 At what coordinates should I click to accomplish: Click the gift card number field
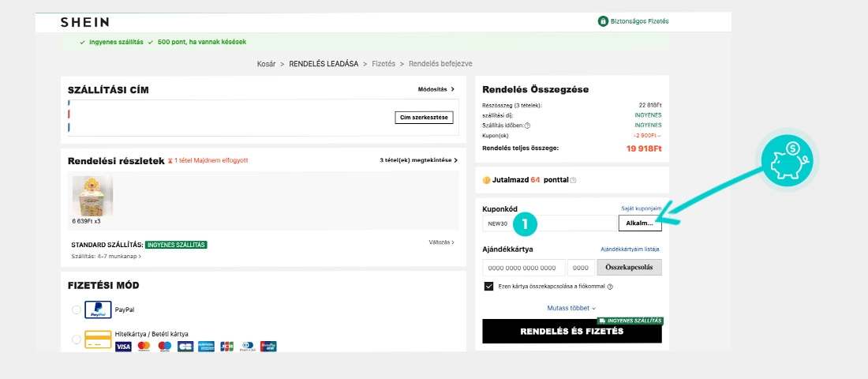click(x=524, y=267)
